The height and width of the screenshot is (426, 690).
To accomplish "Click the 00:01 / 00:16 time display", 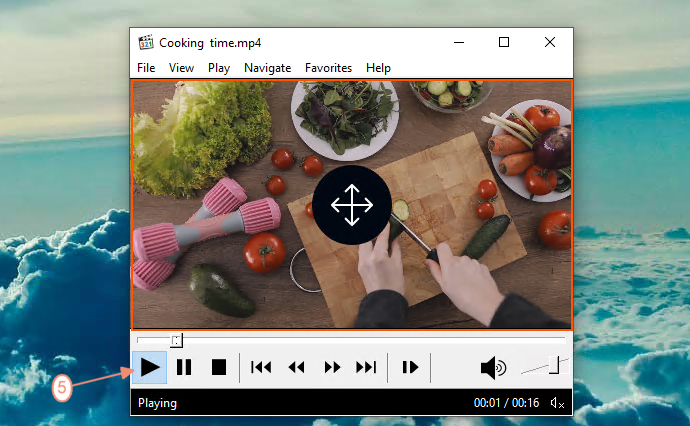I will tap(506, 403).
